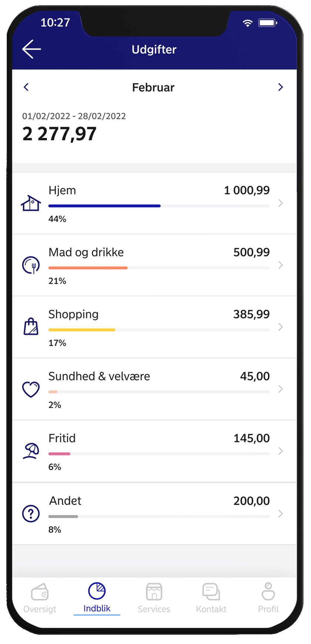
Task: Open details for Mad og drikke via chevron
Action: (281, 265)
